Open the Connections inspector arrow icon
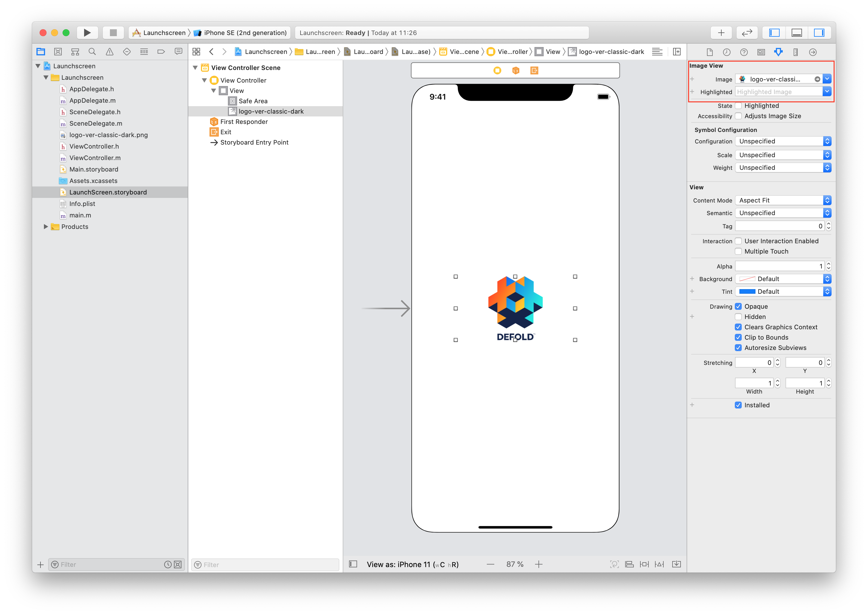Viewport: 868px width, 615px height. pyautogui.click(x=813, y=52)
